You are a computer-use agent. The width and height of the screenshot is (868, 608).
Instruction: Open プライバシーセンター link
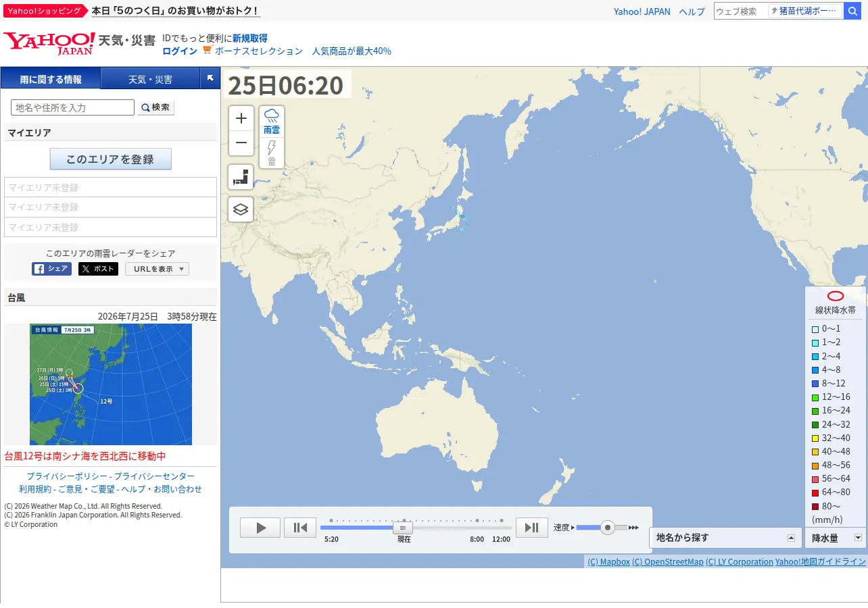[154, 476]
